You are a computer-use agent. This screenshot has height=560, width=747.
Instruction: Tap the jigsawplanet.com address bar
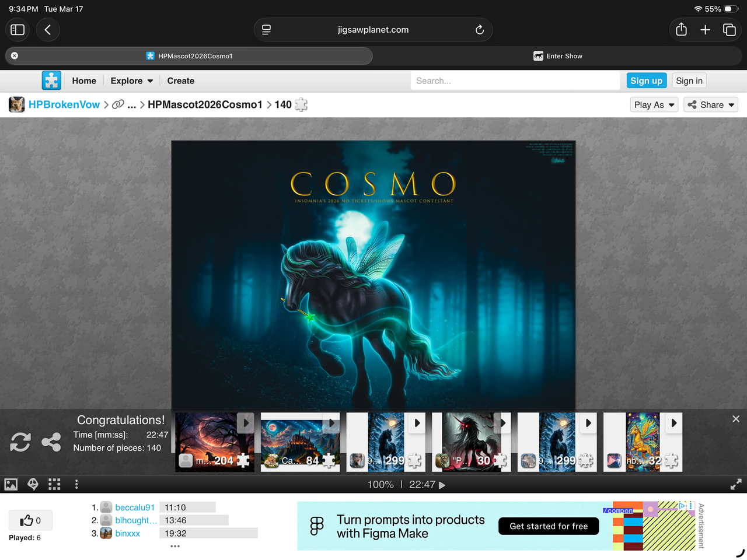click(373, 30)
